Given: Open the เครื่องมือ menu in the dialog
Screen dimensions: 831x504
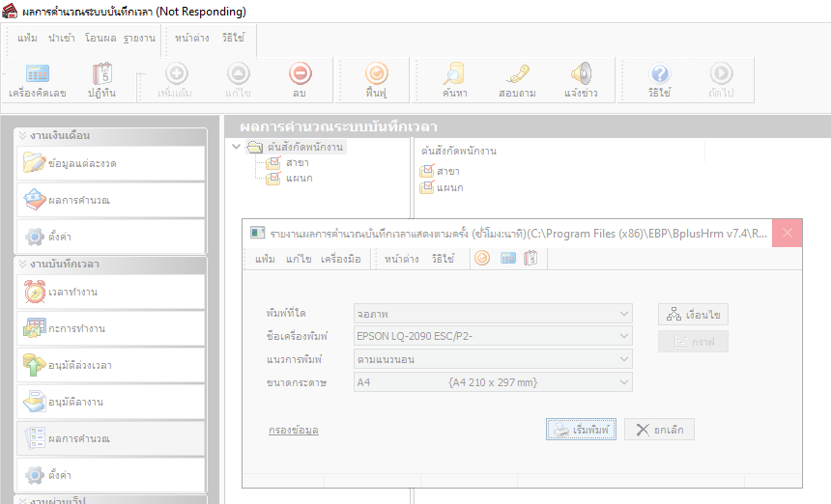Looking at the screenshot, I should pyautogui.click(x=340, y=259).
